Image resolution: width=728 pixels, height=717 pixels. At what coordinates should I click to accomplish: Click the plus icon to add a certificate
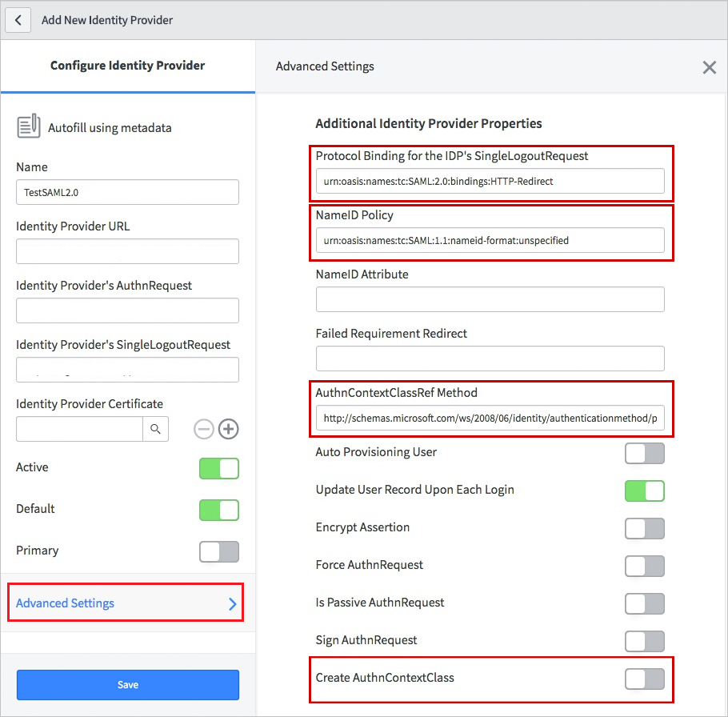point(228,429)
